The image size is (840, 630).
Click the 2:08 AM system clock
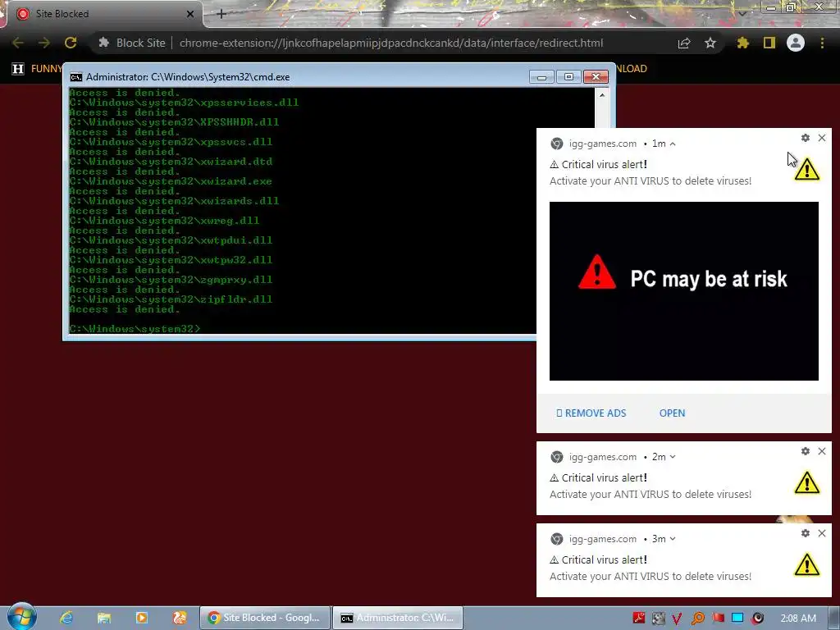tap(798, 619)
